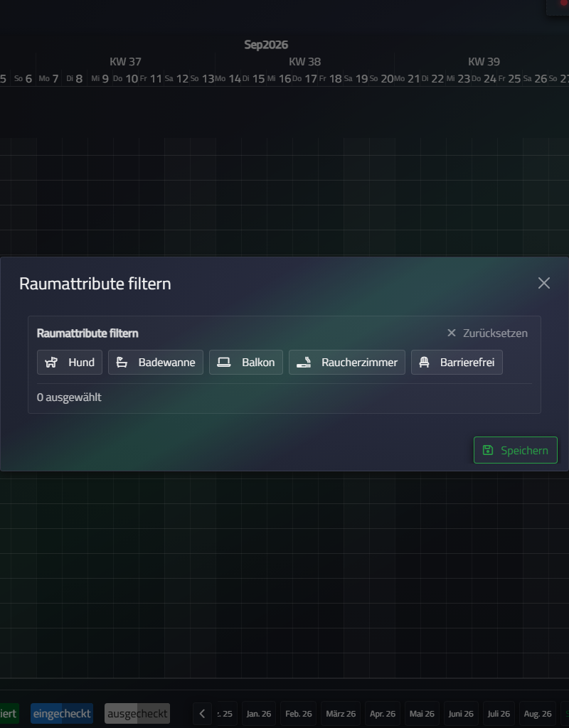
Task: Select day Mo 7 in timeline
Action: [x=49, y=78]
